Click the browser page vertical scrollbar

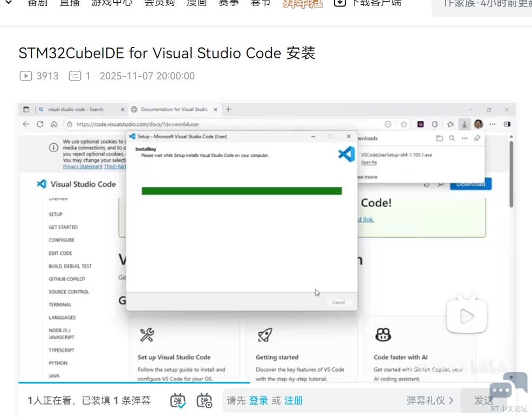click(511, 174)
